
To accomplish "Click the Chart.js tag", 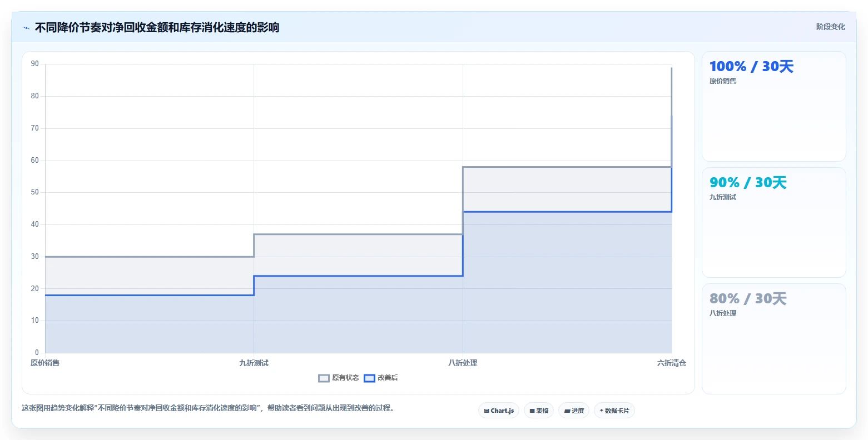I will coord(499,411).
